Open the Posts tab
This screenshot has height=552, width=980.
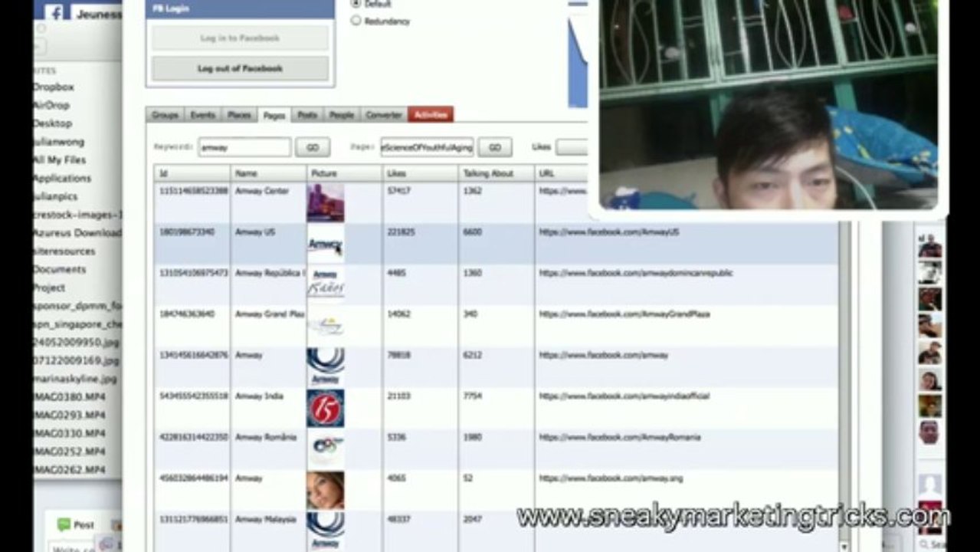(x=307, y=115)
